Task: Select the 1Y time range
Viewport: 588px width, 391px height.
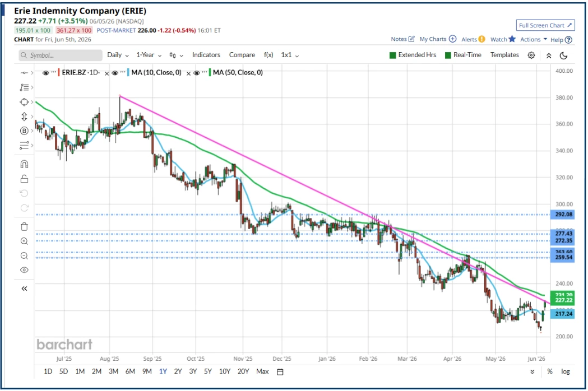Action: [163, 371]
